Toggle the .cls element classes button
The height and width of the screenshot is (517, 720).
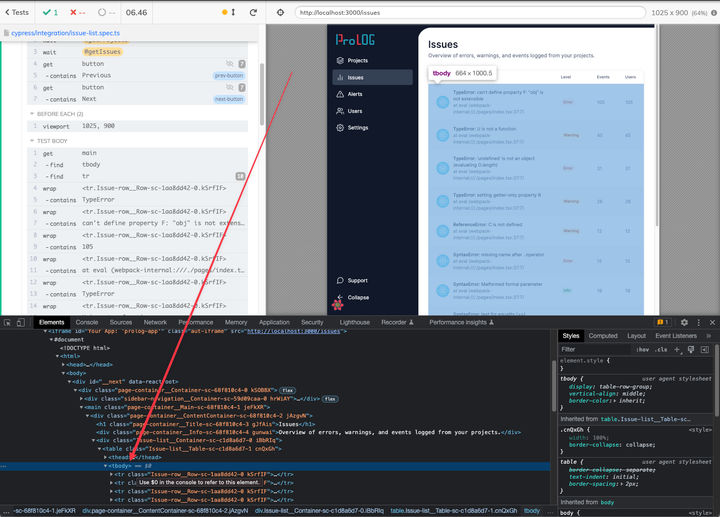[x=661, y=349]
